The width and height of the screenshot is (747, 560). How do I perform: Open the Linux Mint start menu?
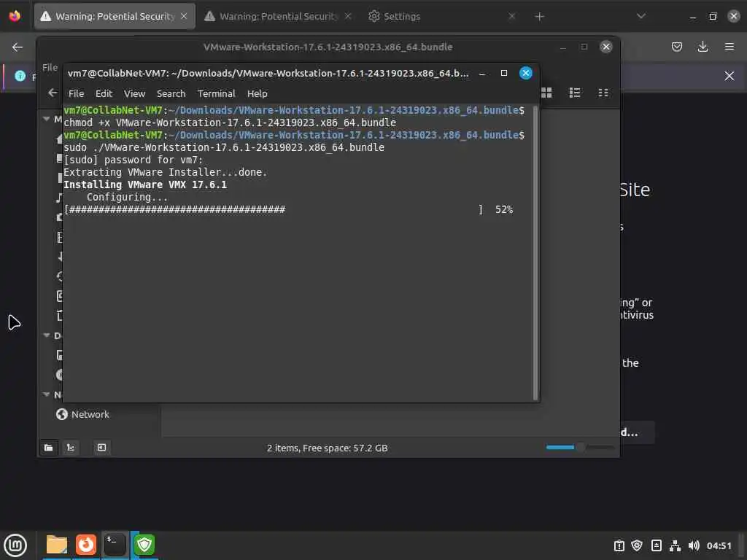(x=15, y=545)
